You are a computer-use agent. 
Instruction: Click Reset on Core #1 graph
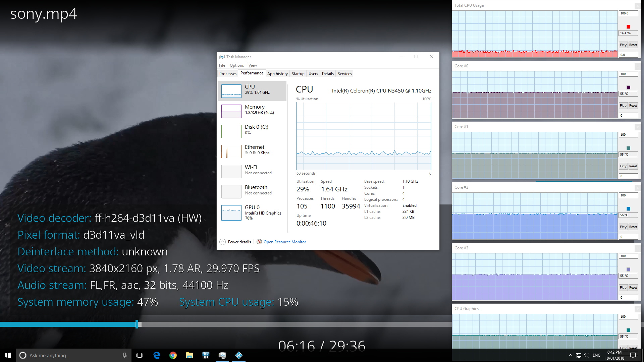(633, 166)
